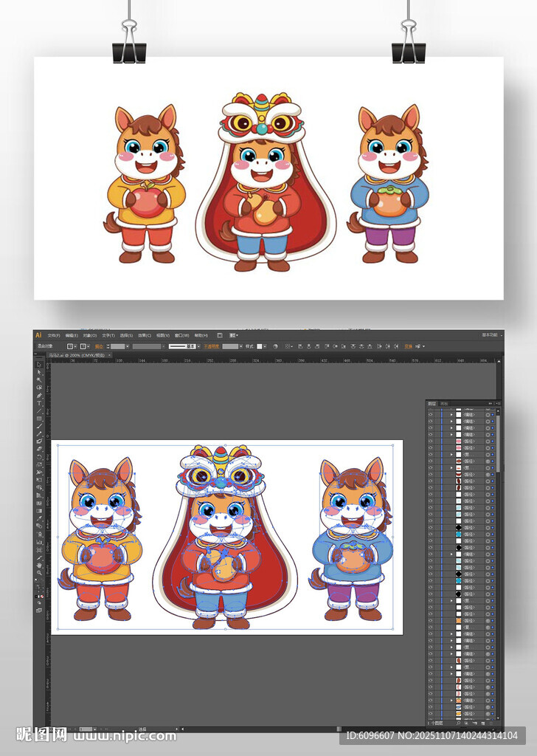Screen dimensions: 537x756
Task: Select the Hand tool
Action: pyautogui.click(x=39, y=565)
